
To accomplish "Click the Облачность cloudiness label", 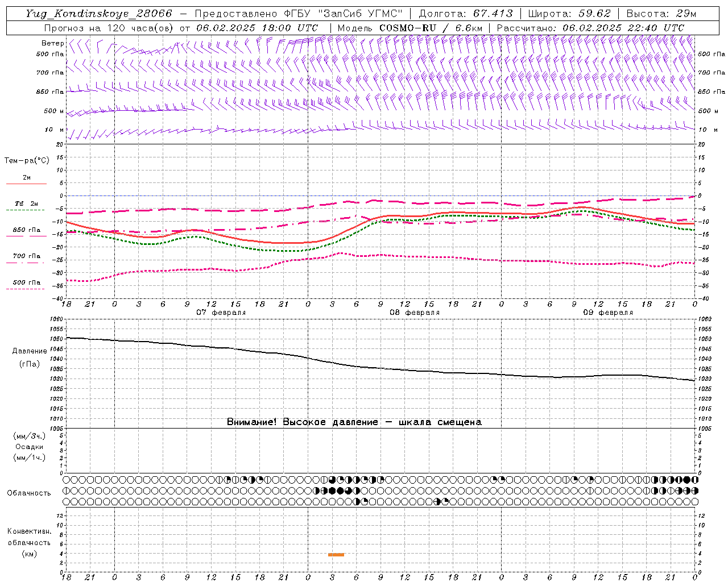I will click(x=29, y=493).
